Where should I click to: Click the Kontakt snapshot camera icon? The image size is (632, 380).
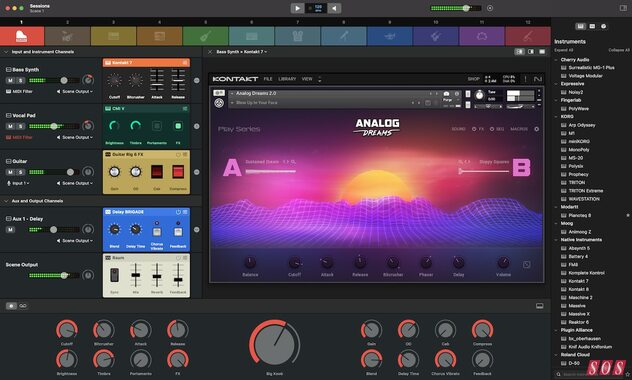tap(447, 93)
